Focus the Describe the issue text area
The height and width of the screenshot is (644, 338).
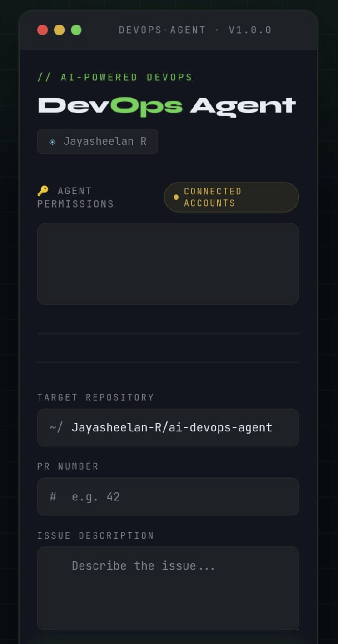pos(168,588)
